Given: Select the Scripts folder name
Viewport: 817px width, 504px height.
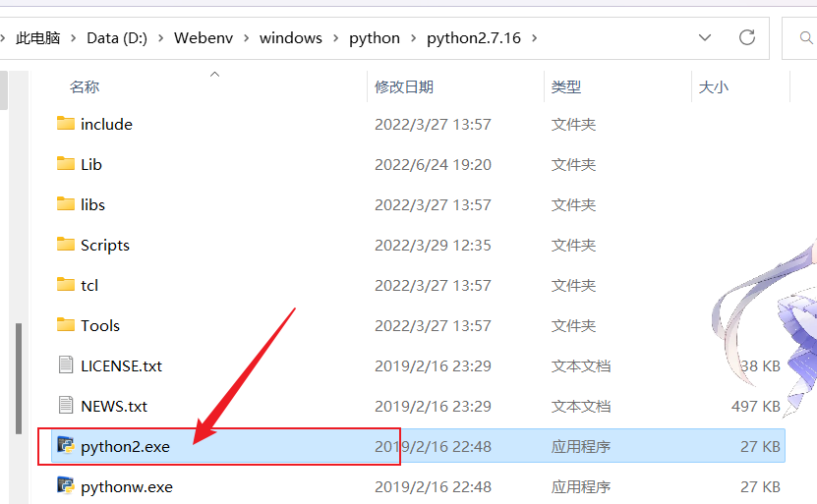Looking at the screenshot, I should pyautogui.click(x=105, y=246).
